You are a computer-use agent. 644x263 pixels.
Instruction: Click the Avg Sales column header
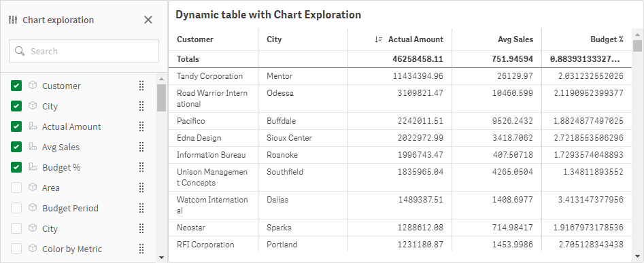496,39
